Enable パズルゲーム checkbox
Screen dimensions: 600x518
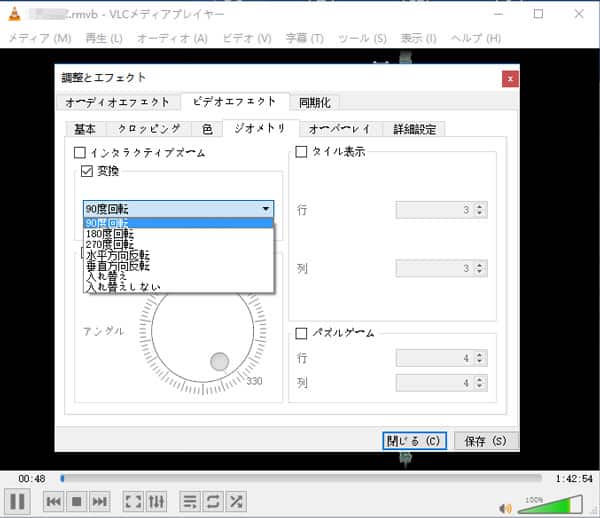pos(301,333)
